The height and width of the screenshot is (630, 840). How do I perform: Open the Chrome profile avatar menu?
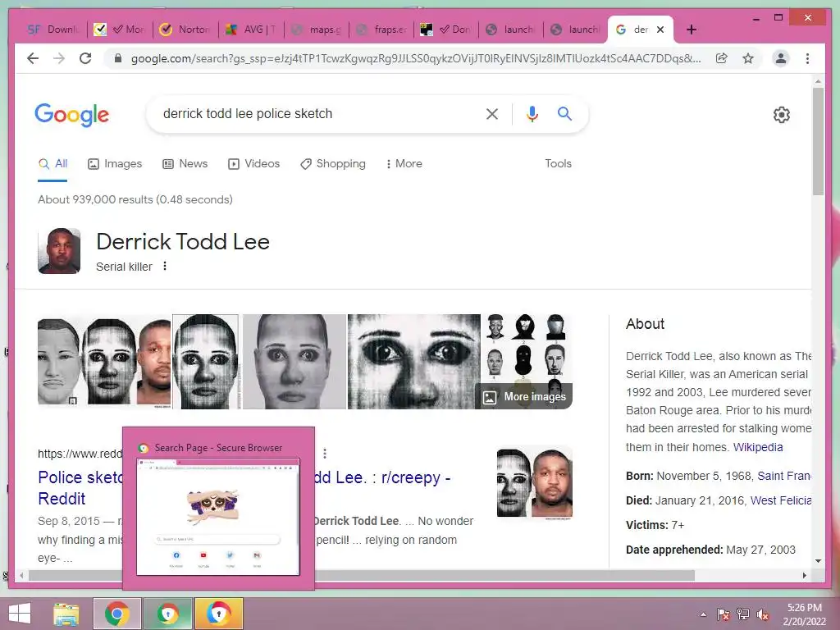(781, 58)
